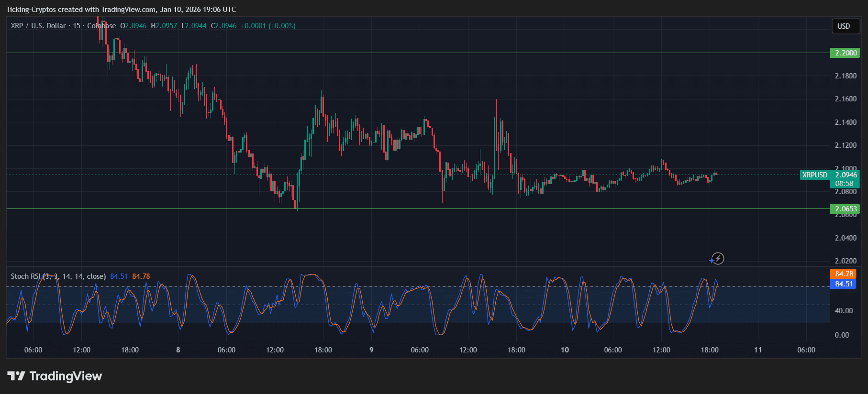Click the date label 10 on time axis
The image size is (868, 394).
click(x=565, y=350)
